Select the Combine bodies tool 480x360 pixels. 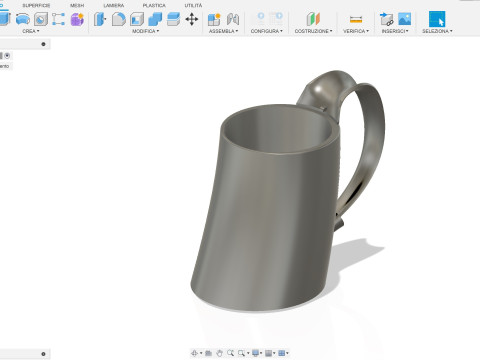point(155,19)
